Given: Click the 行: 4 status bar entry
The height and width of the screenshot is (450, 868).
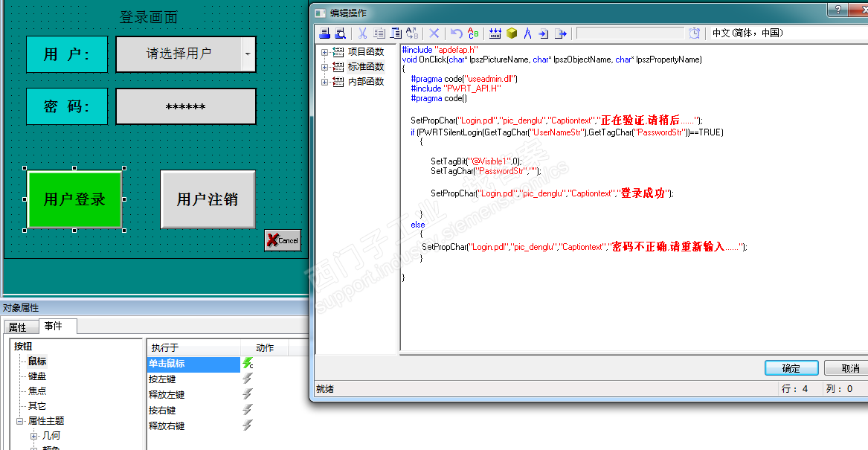Looking at the screenshot, I should click(x=794, y=389).
